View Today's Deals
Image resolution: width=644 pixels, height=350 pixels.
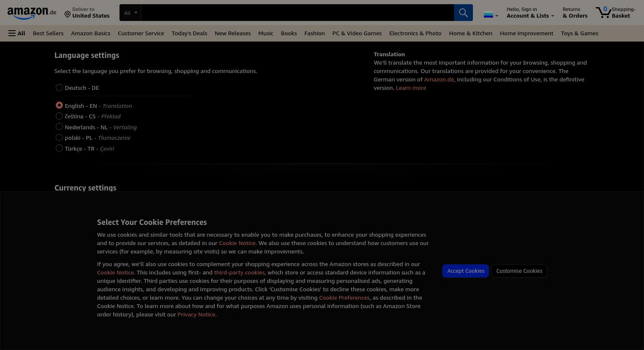(x=190, y=33)
